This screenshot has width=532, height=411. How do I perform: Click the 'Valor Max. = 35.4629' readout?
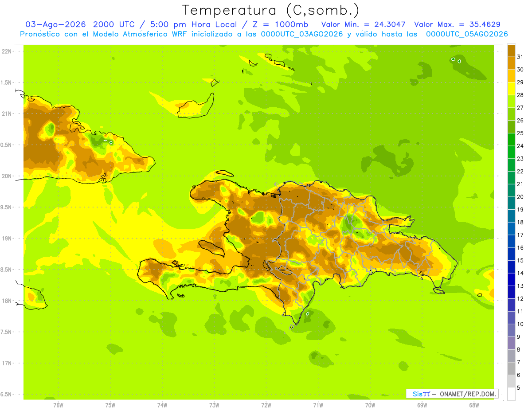click(x=457, y=24)
